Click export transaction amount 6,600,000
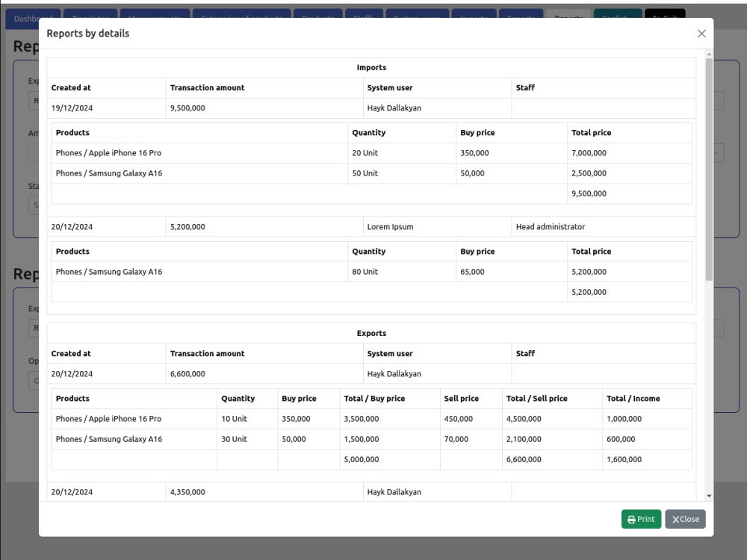 click(187, 374)
